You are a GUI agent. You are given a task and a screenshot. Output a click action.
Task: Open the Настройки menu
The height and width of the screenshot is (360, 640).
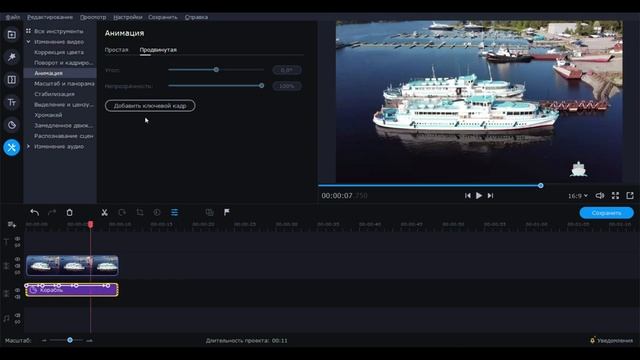(128, 17)
